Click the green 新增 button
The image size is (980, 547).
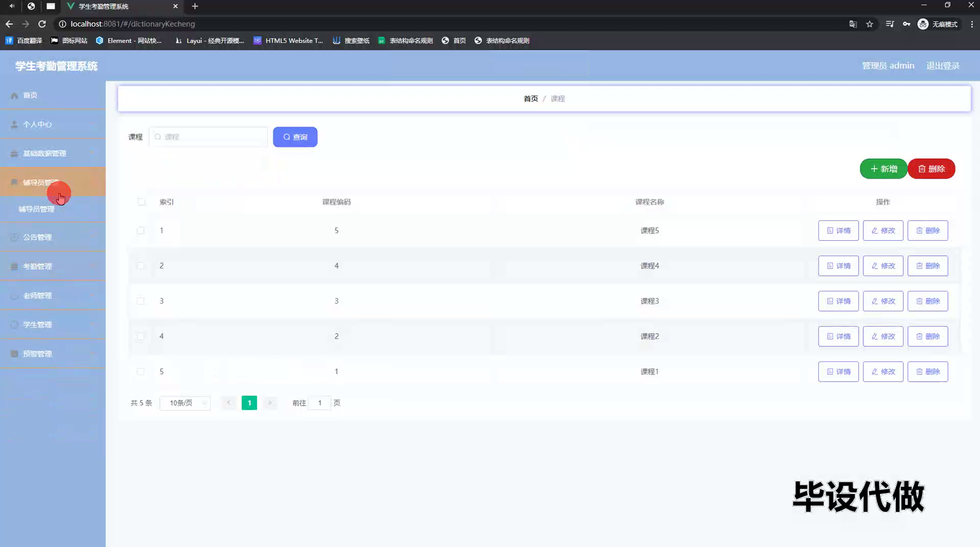pos(884,169)
